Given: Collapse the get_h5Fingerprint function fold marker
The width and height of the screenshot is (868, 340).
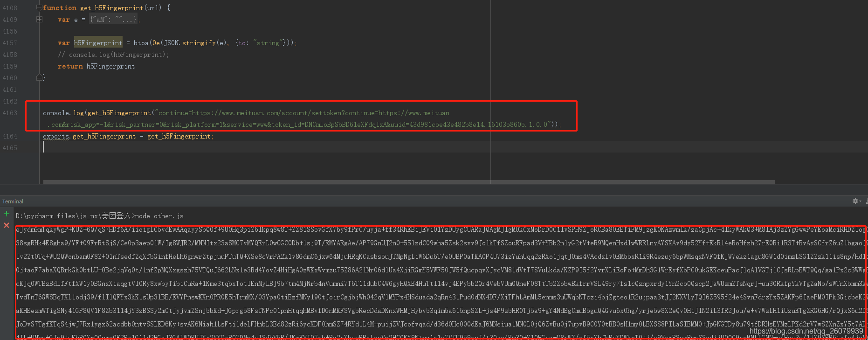Looking at the screenshot, I should click(x=40, y=7).
